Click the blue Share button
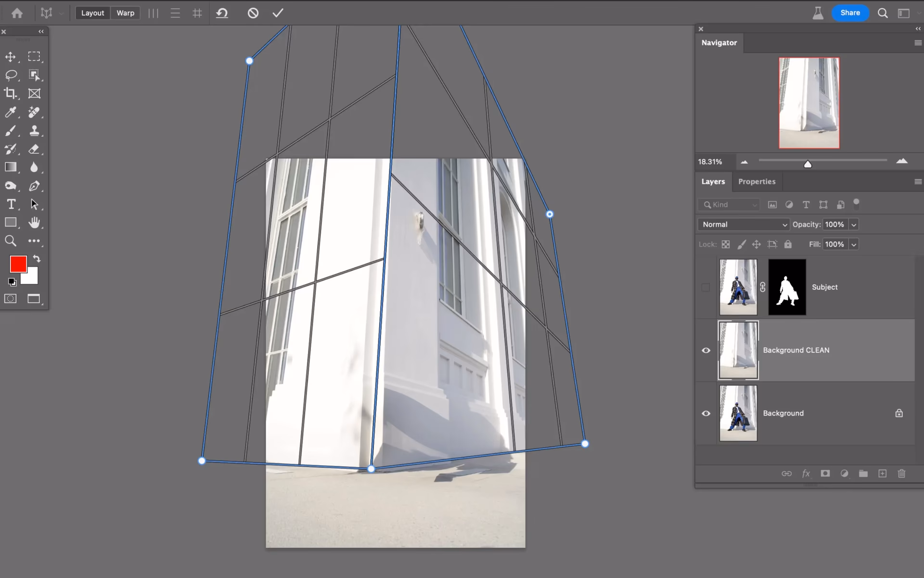The height and width of the screenshot is (578, 924). [x=850, y=13]
